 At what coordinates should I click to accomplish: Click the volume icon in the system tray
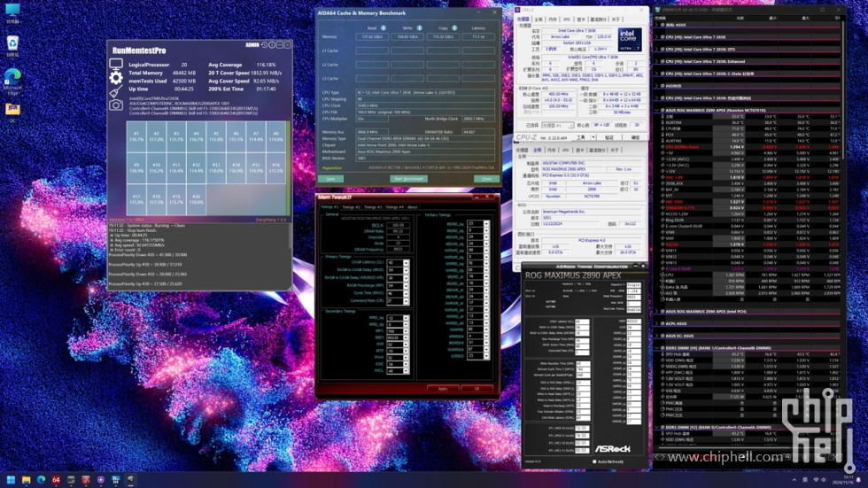[823, 480]
